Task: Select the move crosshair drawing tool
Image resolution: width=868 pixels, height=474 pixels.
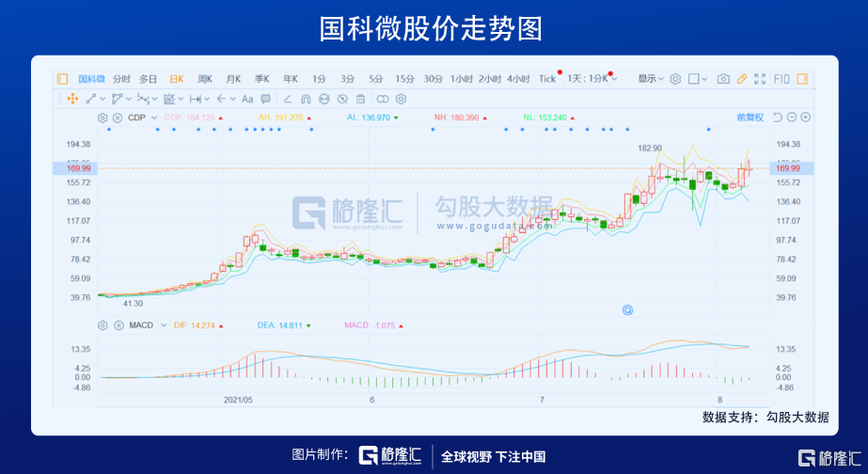Action: 72,99
